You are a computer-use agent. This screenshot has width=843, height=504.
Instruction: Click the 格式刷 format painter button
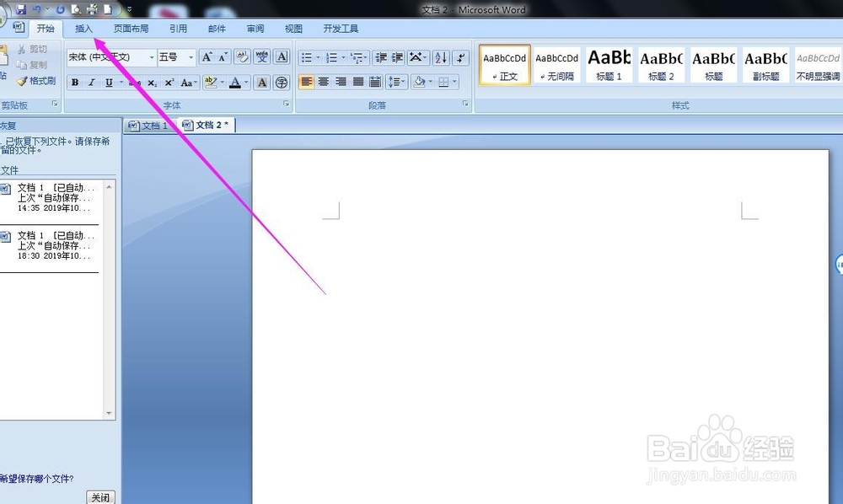[x=36, y=81]
